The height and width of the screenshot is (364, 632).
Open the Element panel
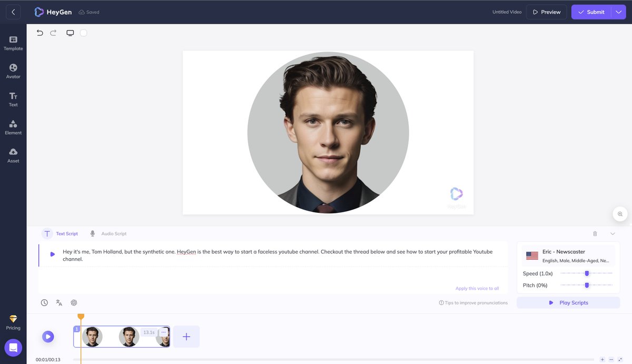[13, 127]
